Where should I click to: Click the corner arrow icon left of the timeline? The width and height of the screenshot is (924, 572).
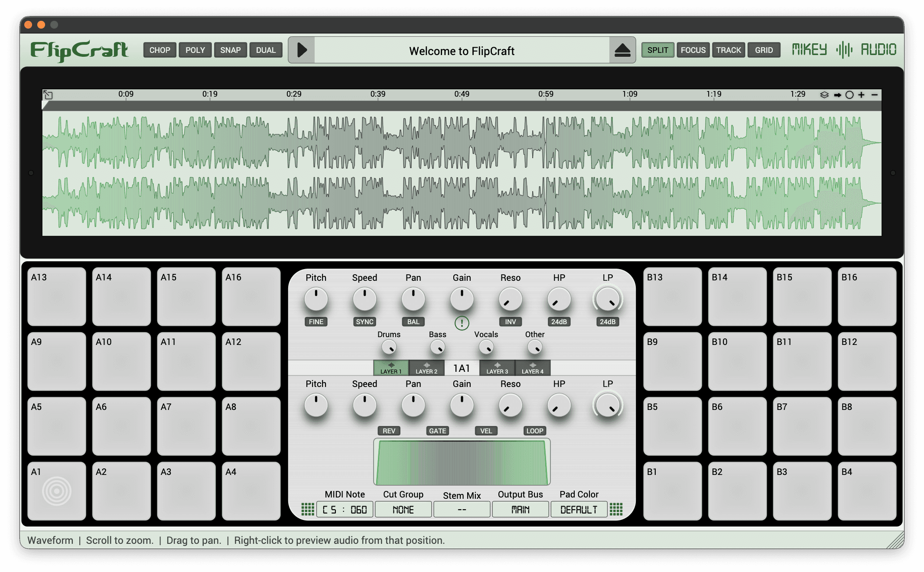coord(48,94)
